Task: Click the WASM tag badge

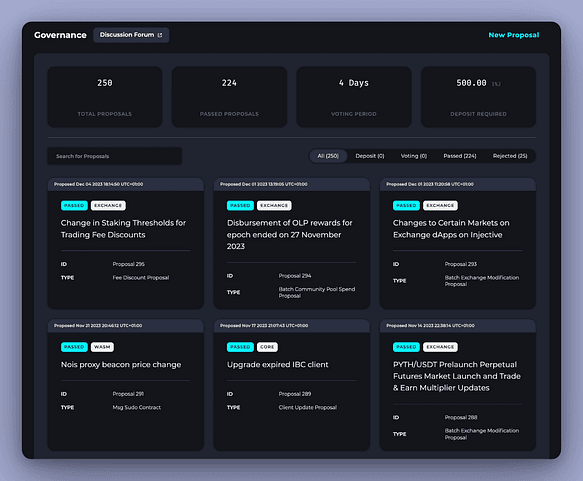Action: pos(102,347)
